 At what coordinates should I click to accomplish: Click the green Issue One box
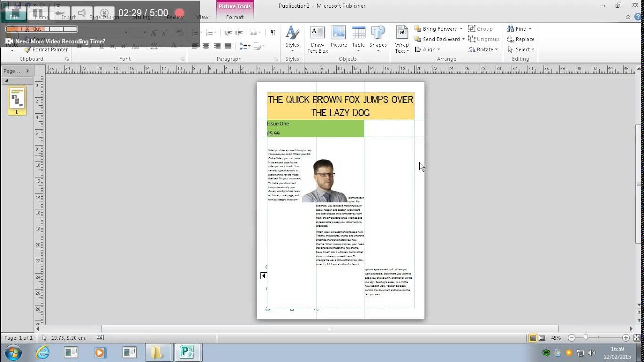[x=315, y=128]
